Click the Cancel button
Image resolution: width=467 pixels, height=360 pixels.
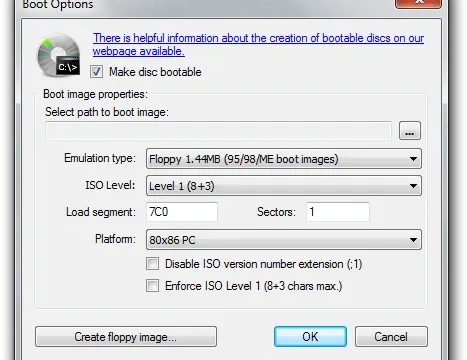tap(391, 337)
